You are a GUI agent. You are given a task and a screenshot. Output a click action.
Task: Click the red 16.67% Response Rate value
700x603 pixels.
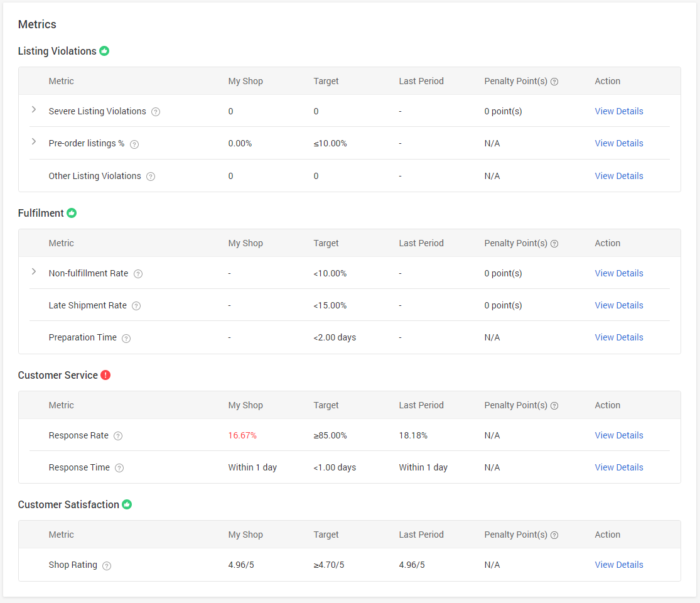[242, 435]
